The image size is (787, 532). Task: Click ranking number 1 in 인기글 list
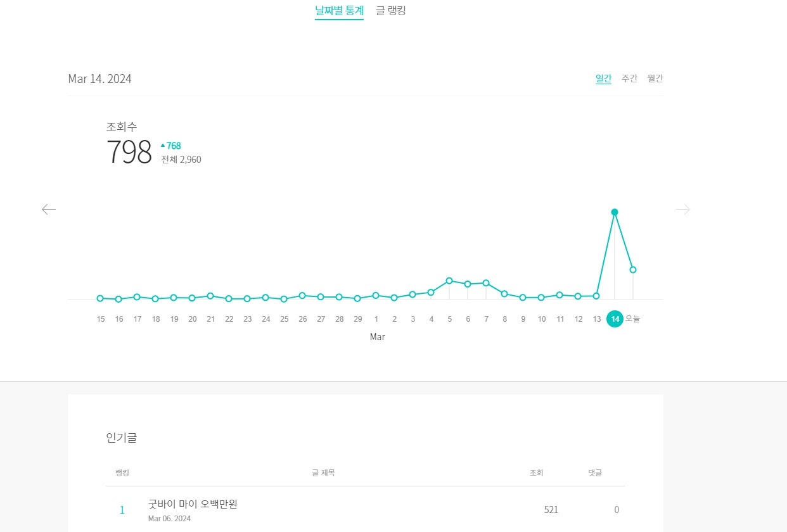coord(122,510)
